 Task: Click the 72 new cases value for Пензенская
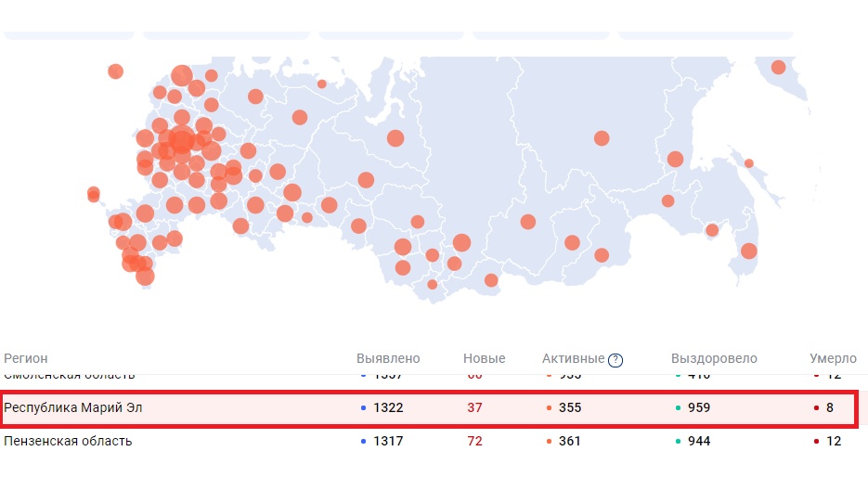pos(474,441)
